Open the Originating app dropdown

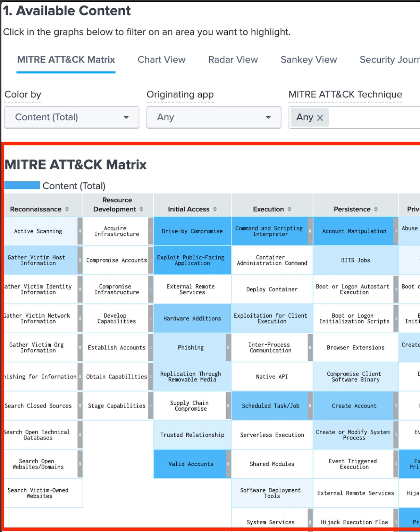[x=214, y=117]
